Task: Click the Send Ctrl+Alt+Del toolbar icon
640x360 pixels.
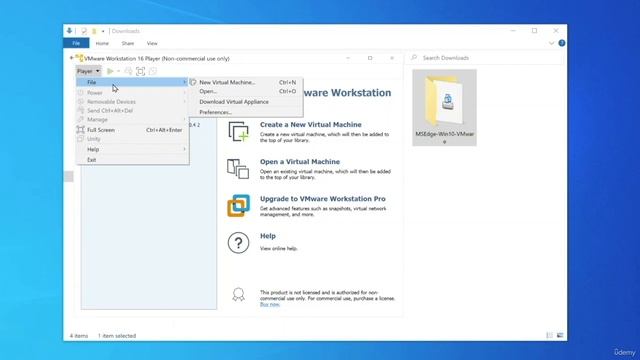Action: point(128,71)
